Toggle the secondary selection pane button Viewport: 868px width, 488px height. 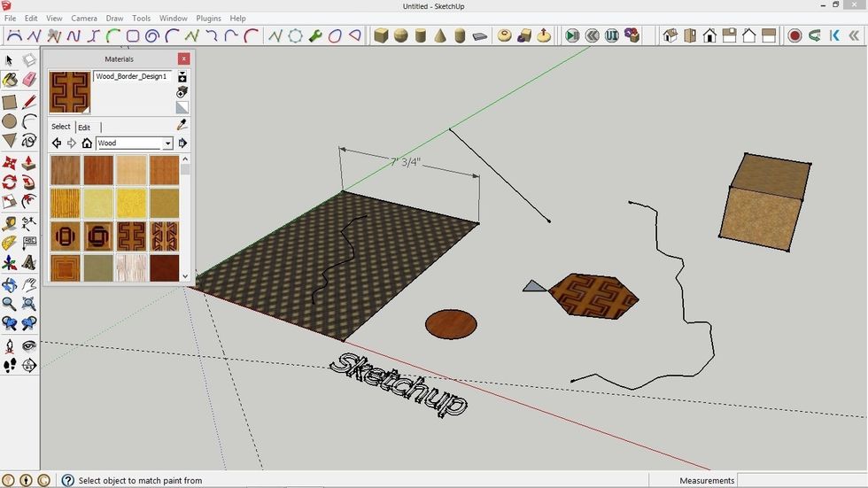182,77
